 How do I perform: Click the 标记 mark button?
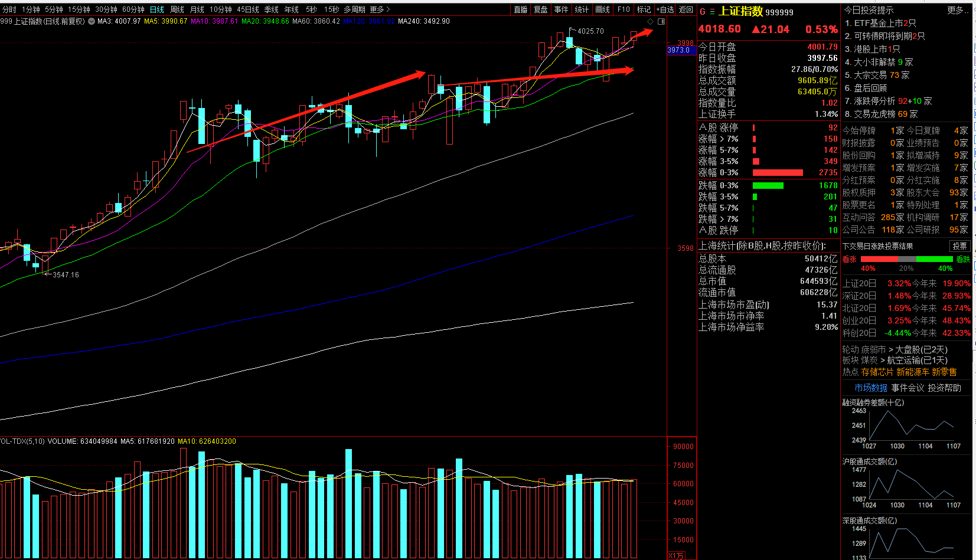point(644,9)
